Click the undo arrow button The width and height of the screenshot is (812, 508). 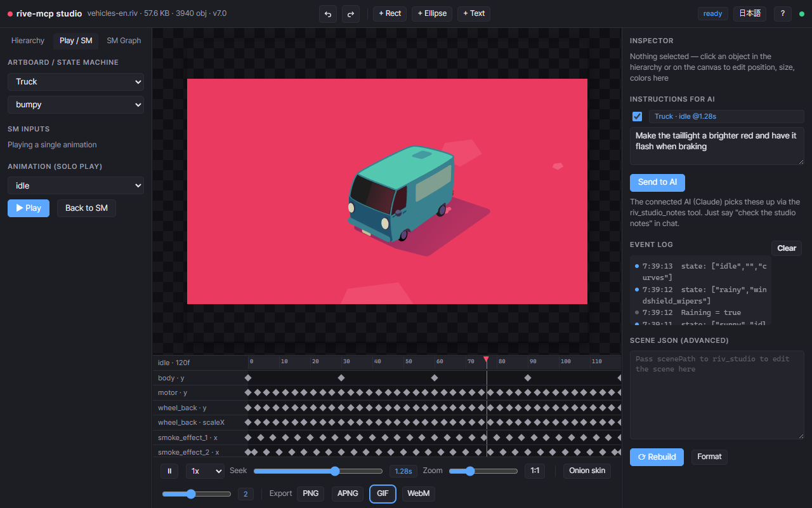click(328, 13)
